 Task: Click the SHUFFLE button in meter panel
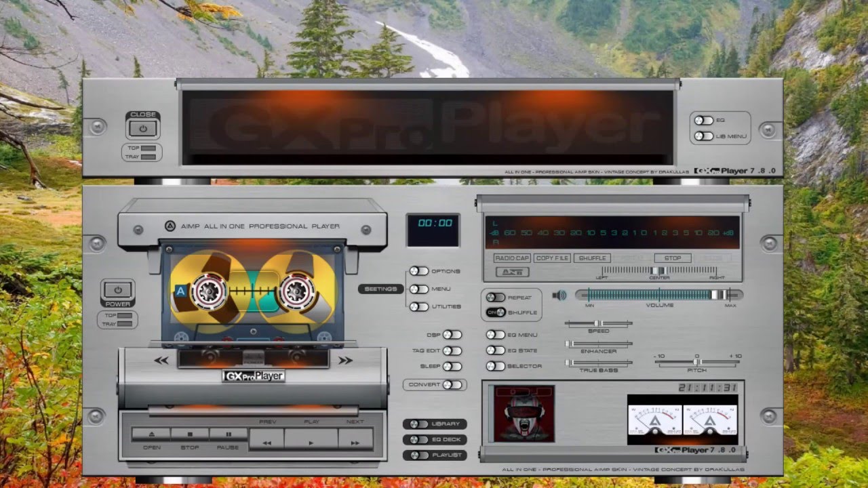tap(592, 258)
